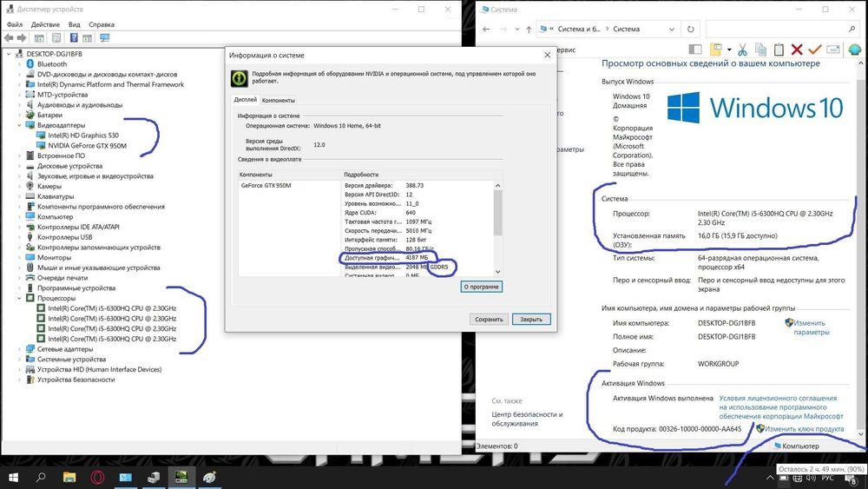Image resolution: width=868 pixels, height=489 pixels.
Task: Open Opera browser from the taskbar
Action: point(97,478)
